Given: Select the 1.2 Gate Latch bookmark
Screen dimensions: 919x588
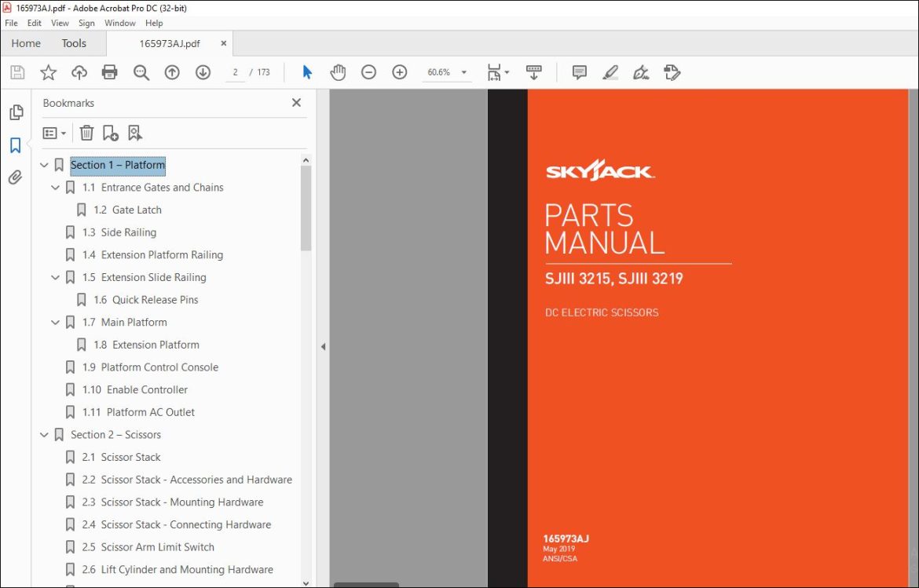Looking at the screenshot, I should 127,210.
